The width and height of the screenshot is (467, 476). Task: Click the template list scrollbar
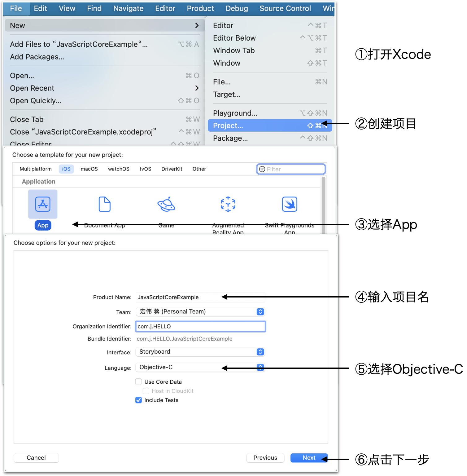point(323,205)
